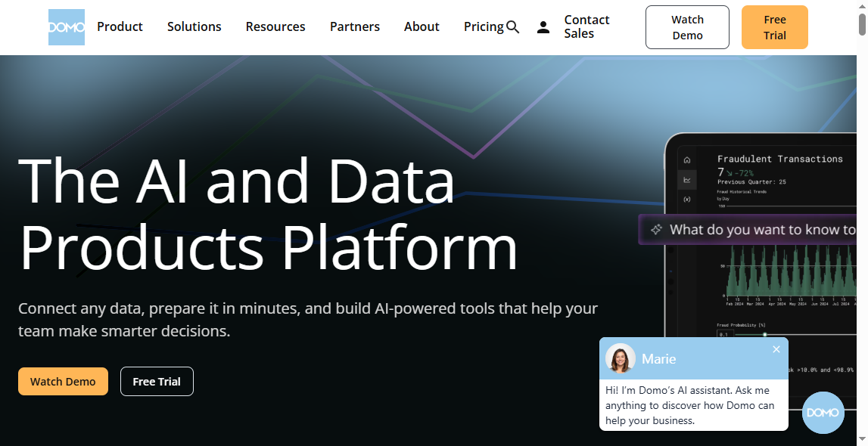
Task: Click Watch Demo button in header
Action: (688, 27)
